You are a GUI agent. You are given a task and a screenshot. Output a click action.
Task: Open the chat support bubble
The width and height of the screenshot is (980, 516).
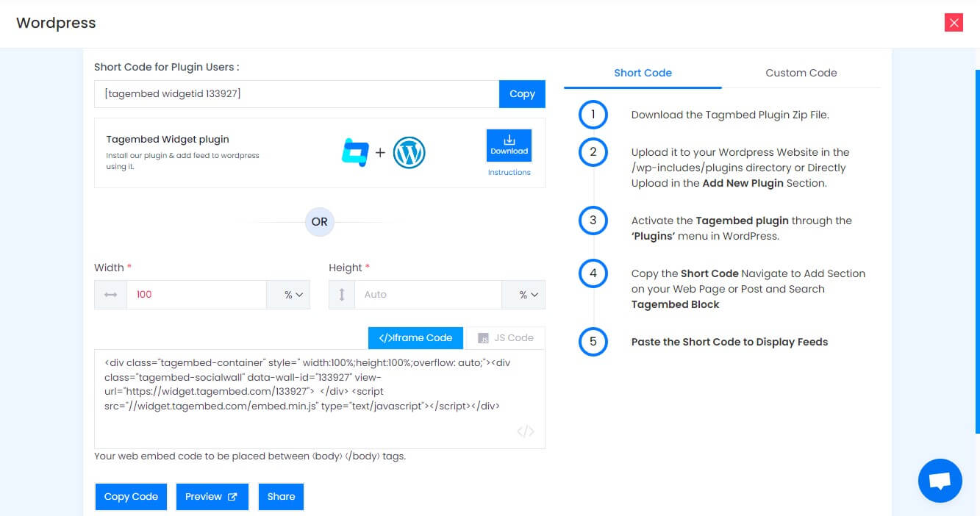[x=940, y=480]
